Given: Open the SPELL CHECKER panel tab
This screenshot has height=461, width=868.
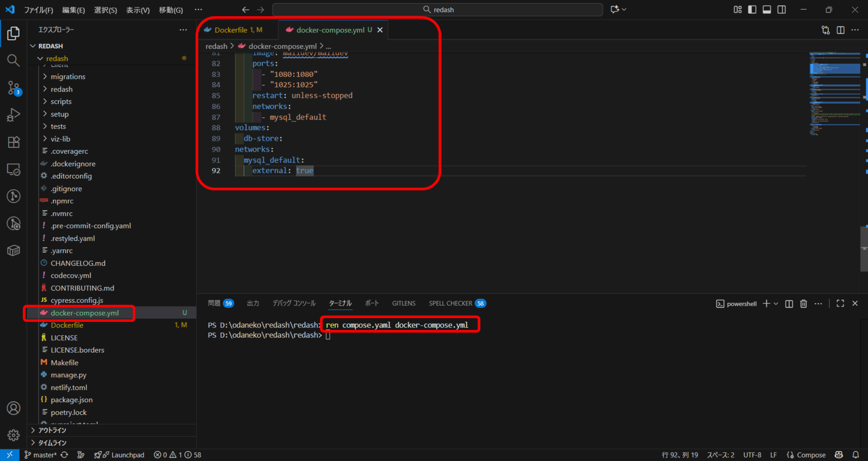Looking at the screenshot, I should (457, 303).
